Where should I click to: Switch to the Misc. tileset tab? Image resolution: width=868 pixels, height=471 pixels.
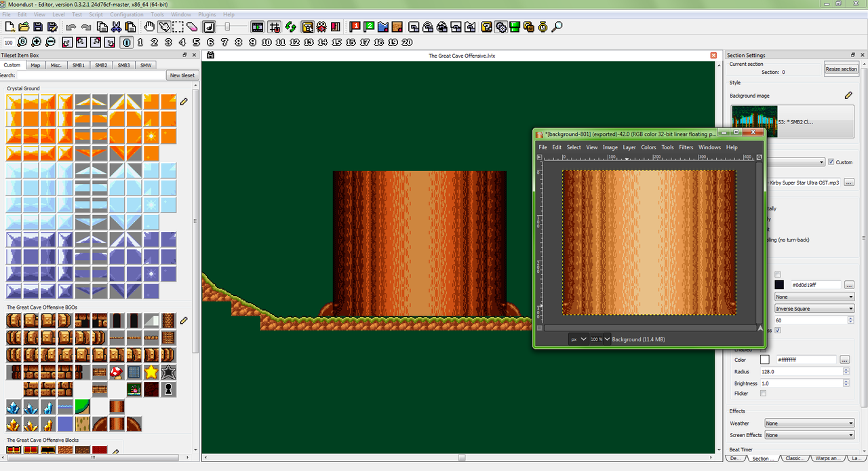[56, 65]
